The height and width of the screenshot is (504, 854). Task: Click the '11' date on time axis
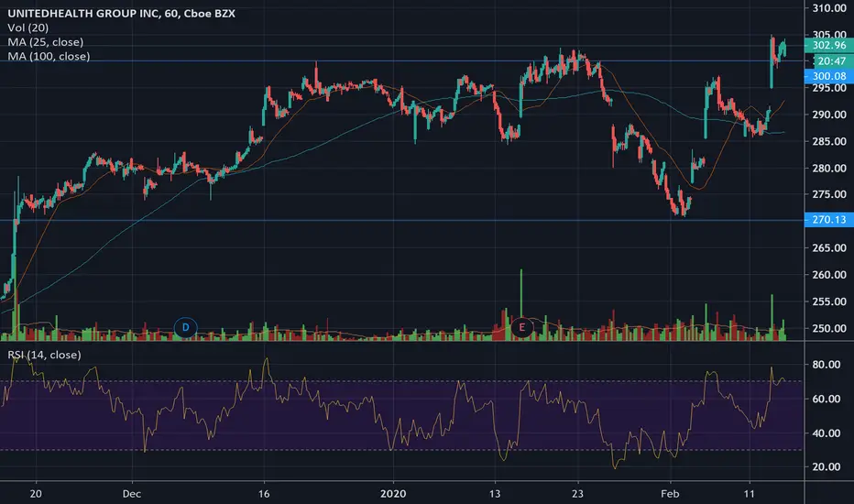coord(750,494)
